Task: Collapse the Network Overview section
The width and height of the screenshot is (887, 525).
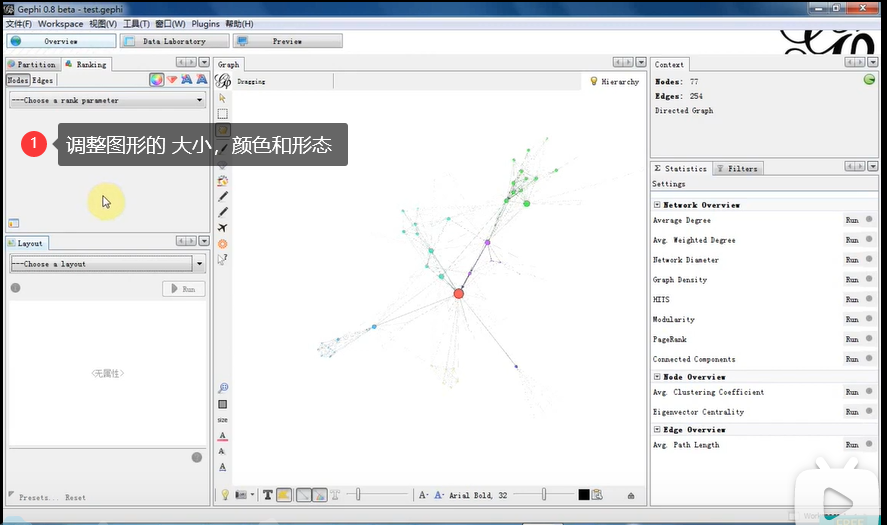Action: (657, 205)
